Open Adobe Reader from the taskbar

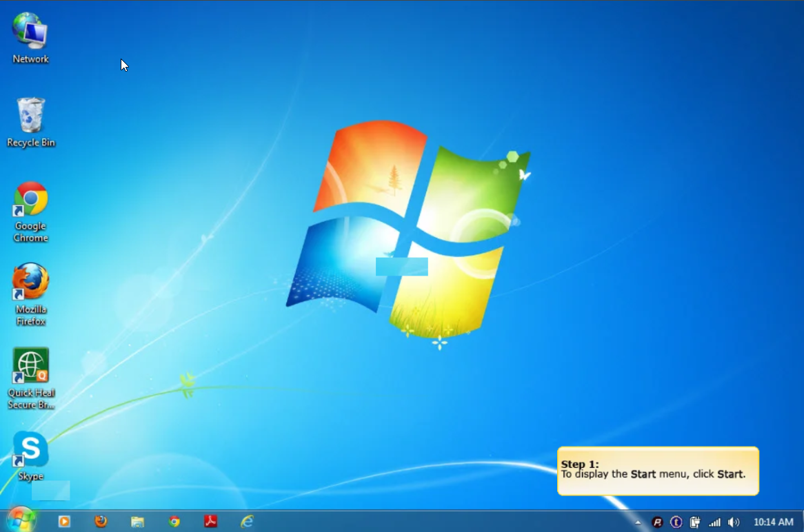pos(210,522)
